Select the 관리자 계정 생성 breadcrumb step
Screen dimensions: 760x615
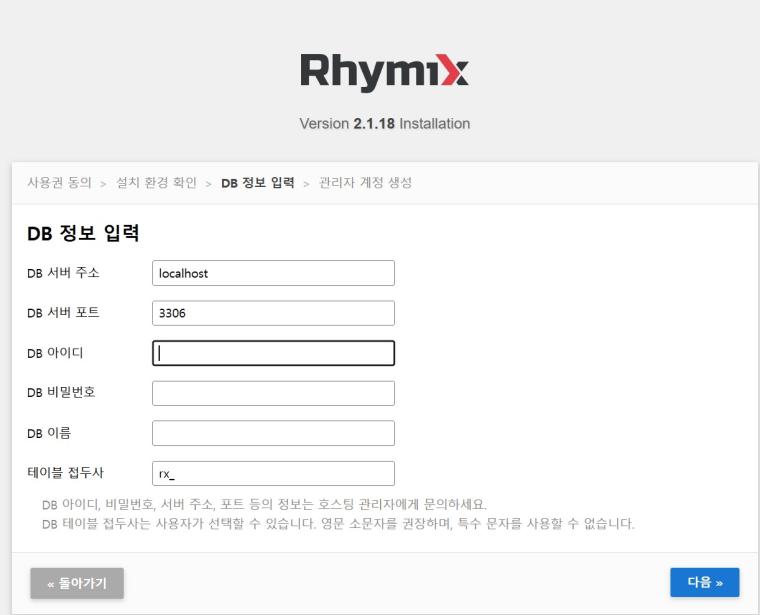365,183
